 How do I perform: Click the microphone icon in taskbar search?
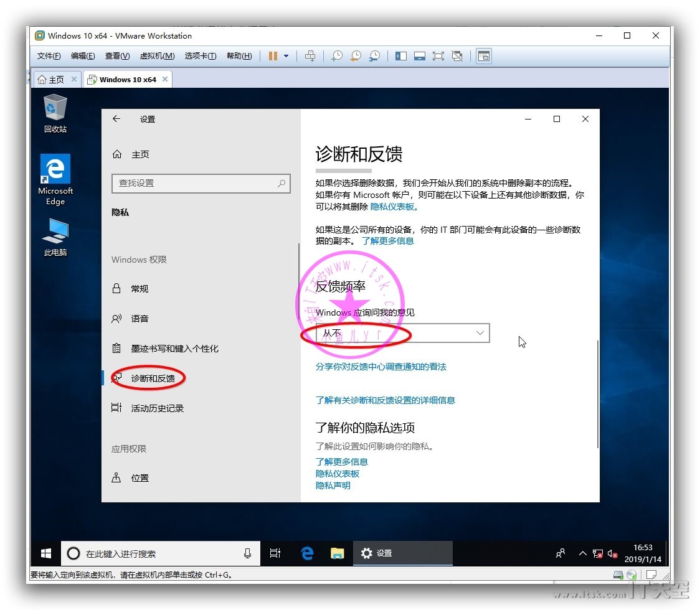pos(247,554)
